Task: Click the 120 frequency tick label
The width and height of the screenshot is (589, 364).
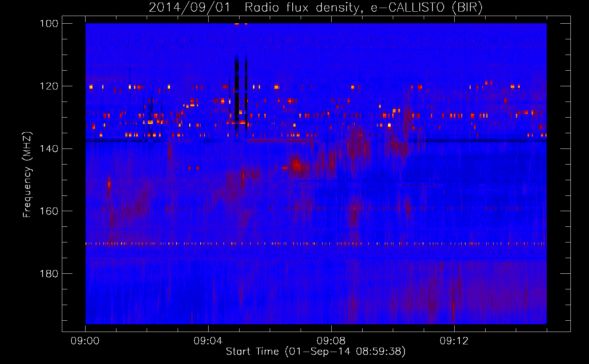Action: point(49,86)
